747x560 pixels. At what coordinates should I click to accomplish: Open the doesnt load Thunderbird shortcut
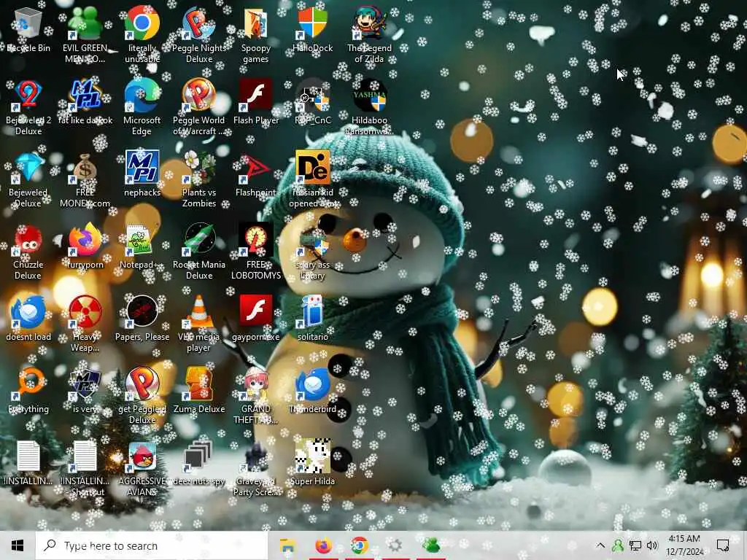pos(28,318)
